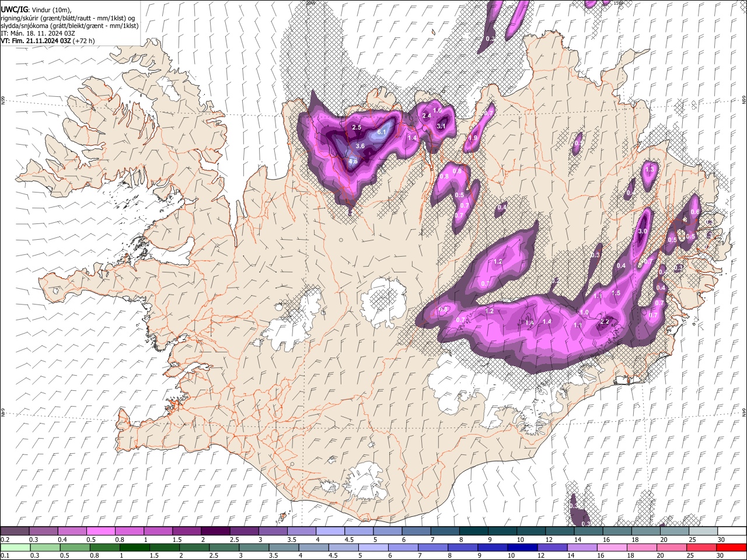Select the white 30 swatch in the top legend row
This screenshot has width=747, height=560.
[732, 531]
